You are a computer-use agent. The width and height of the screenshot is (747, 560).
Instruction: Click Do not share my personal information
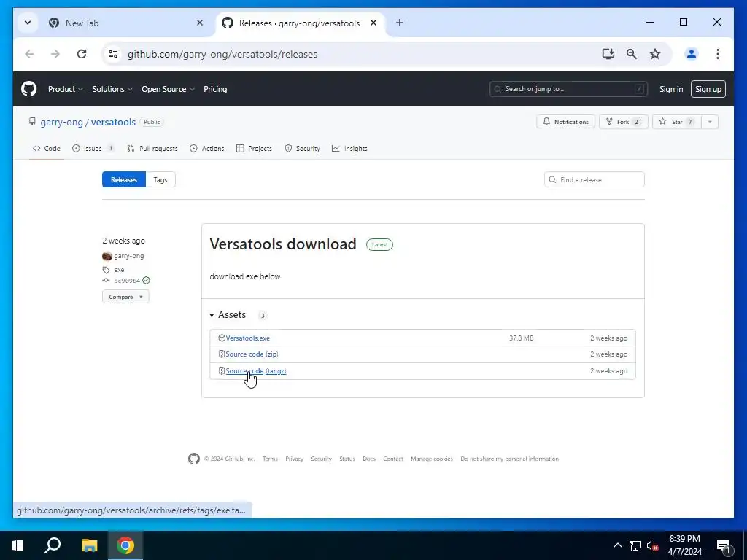coord(510,459)
